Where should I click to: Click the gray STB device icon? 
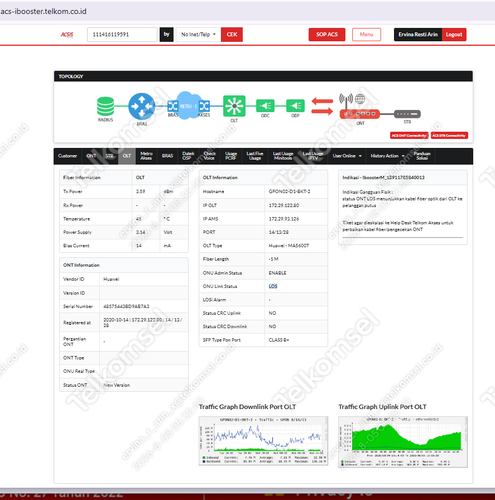(x=407, y=114)
